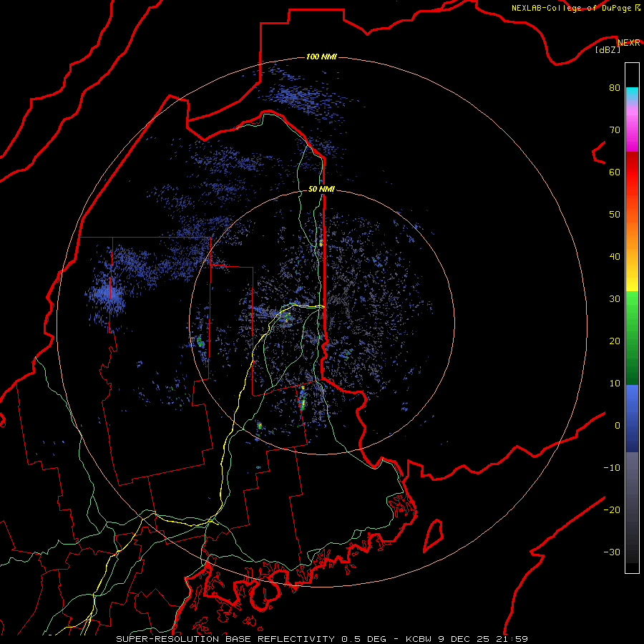Click the blue segment of the color bar
This screenshot has width=644, height=644.
click(632, 419)
